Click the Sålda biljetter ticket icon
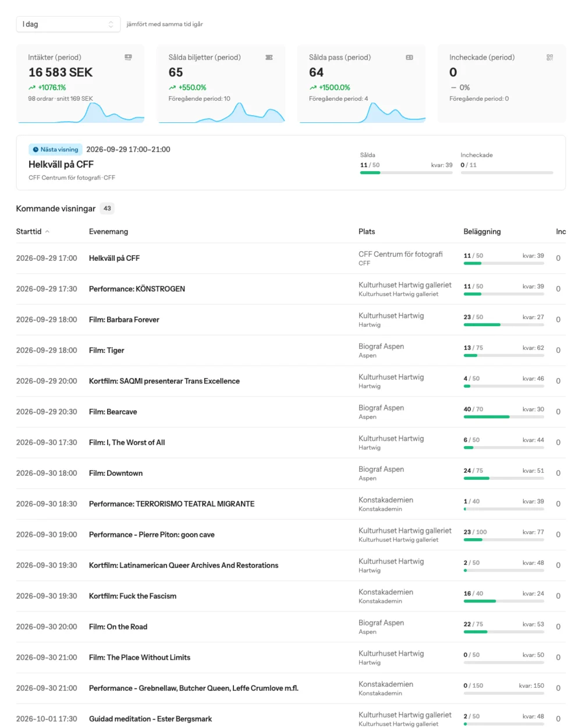582x728 pixels. [x=269, y=57]
